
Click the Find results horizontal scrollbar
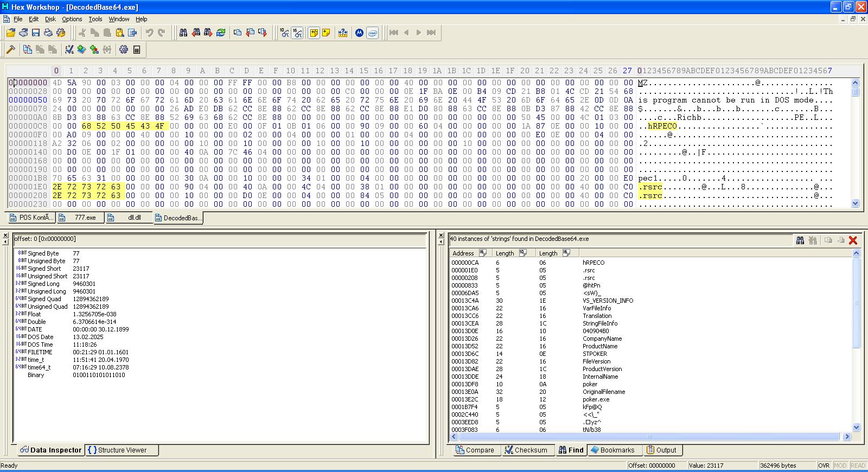tap(648, 436)
